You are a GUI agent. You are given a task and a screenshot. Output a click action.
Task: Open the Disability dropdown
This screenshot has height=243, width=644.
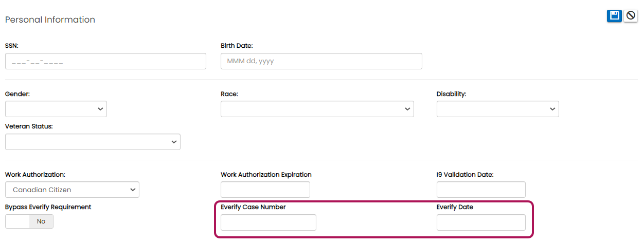pos(498,109)
